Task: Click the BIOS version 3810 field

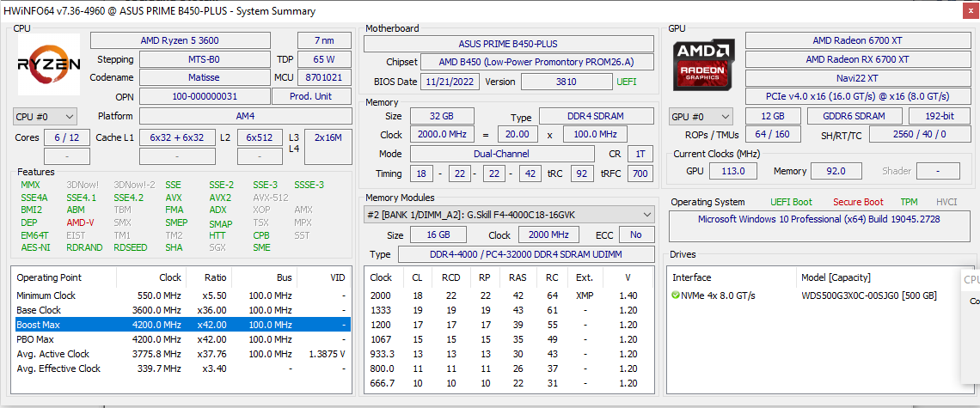Action: click(x=567, y=82)
